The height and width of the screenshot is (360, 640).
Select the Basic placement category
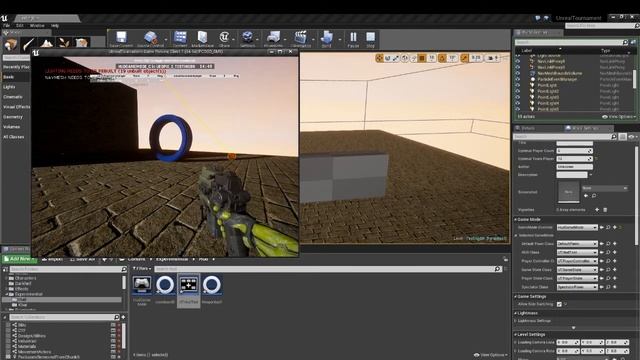9,77
